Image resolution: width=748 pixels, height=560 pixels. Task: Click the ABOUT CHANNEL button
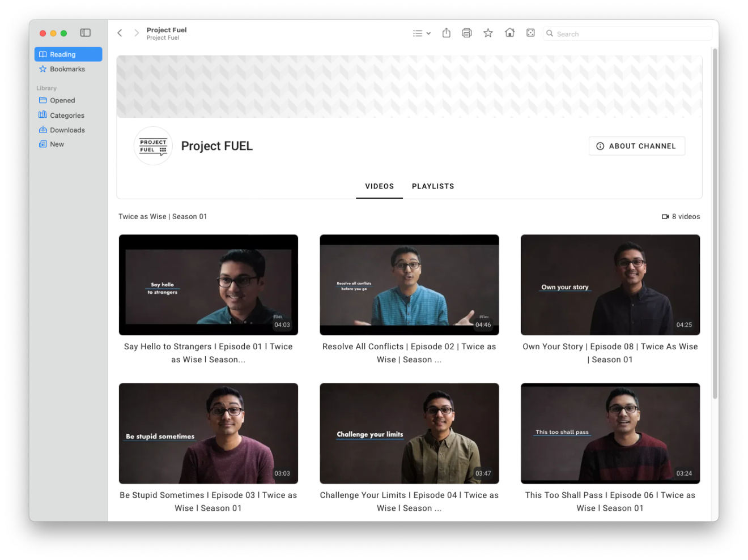636,146
